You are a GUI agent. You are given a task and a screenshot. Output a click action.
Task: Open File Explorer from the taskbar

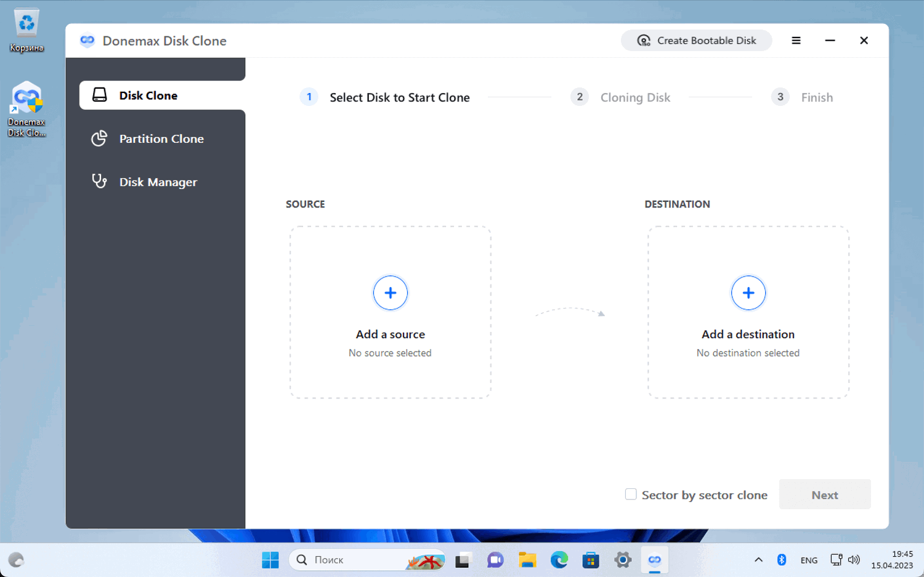(x=527, y=560)
